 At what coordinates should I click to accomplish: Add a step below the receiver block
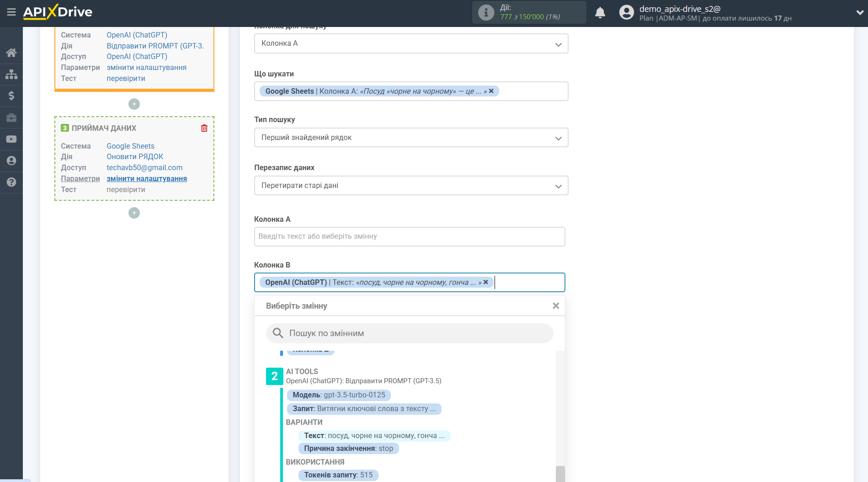point(134,213)
